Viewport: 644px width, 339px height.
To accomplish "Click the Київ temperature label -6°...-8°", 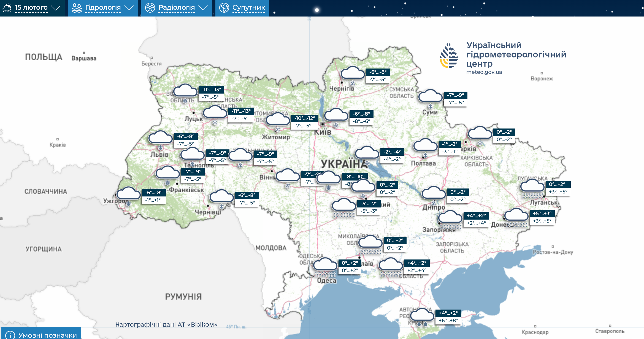I will (361, 114).
